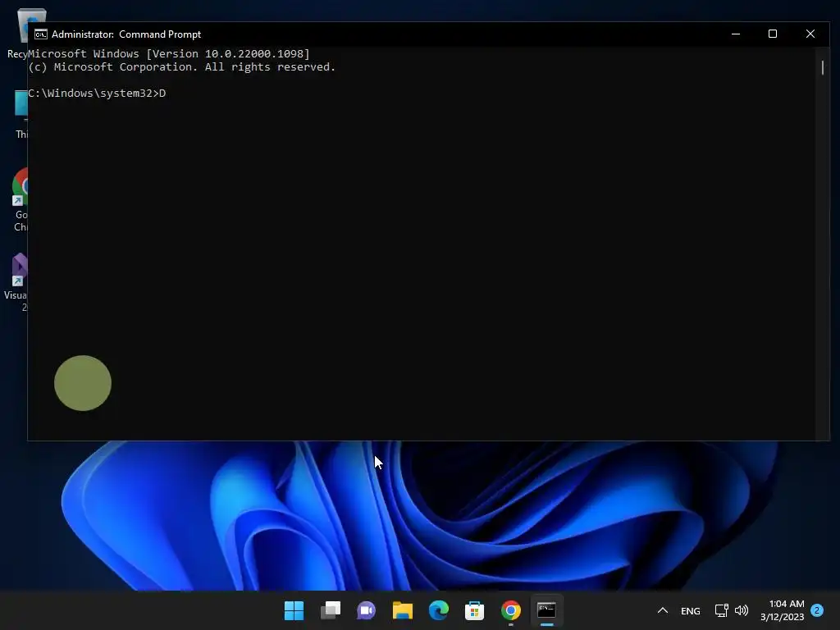Viewport: 840px width, 630px height.
Task: Open the volume speaker tray icon
Action: 742,610
